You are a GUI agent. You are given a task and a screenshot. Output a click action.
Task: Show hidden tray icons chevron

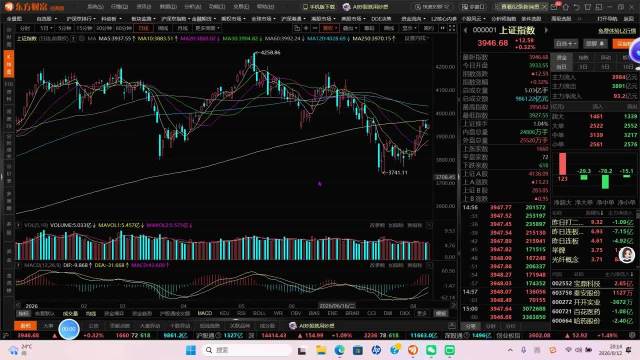(510, 350)
